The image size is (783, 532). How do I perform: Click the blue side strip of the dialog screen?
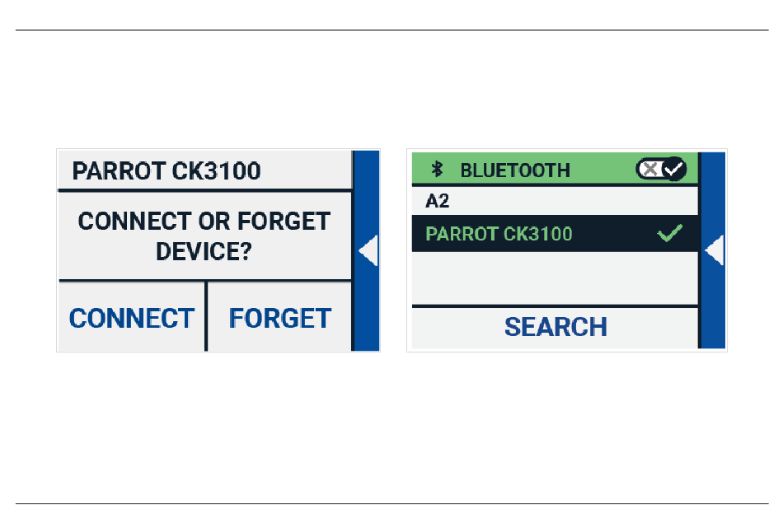tap(367, 250)
